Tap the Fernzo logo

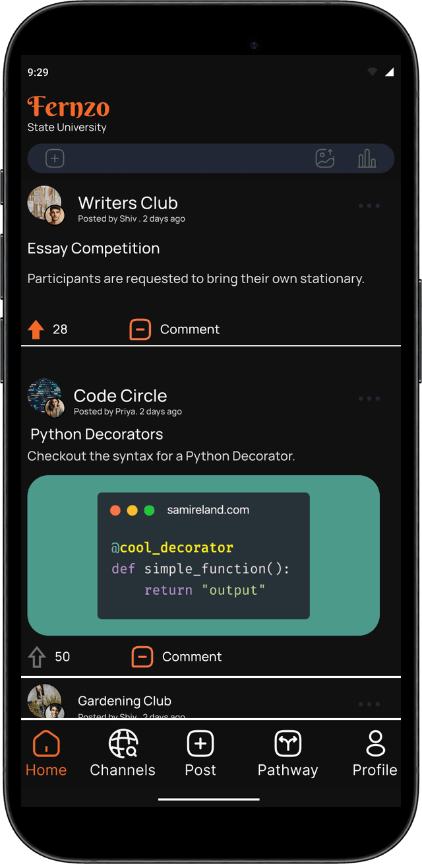[69, 106]
